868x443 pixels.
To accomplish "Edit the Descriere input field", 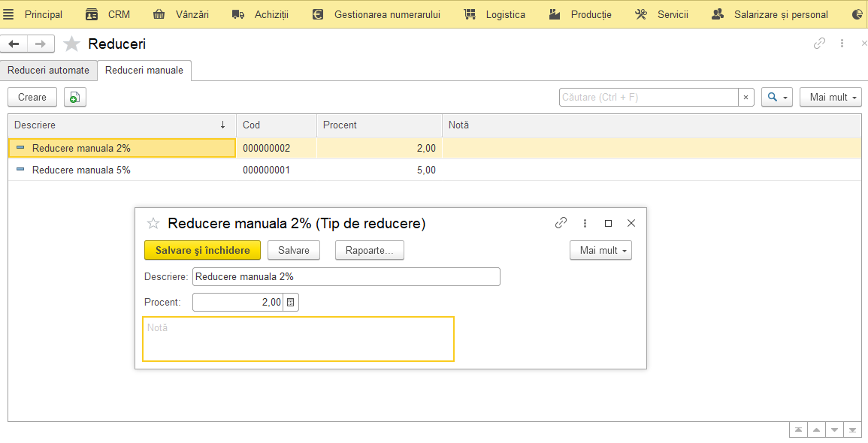I will pyautogui.click(x=346, y=276).
